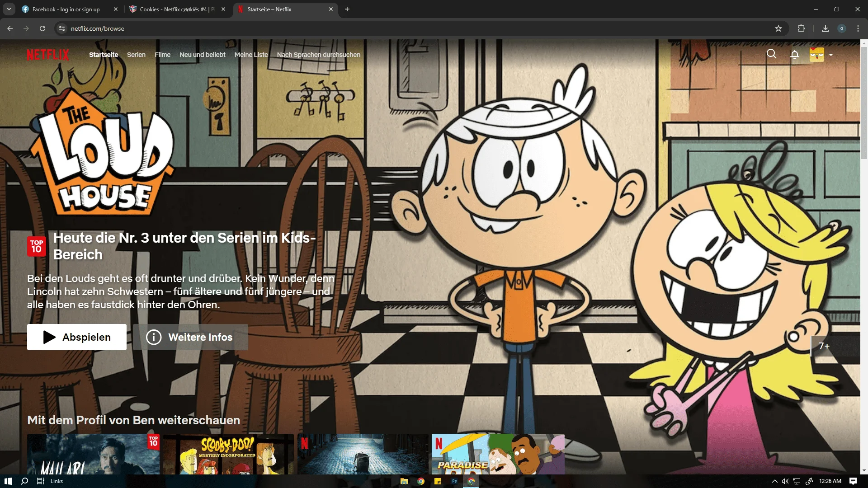Bookmark this page with star icon
The image size is (868, 488).
[x=778, y=28]
